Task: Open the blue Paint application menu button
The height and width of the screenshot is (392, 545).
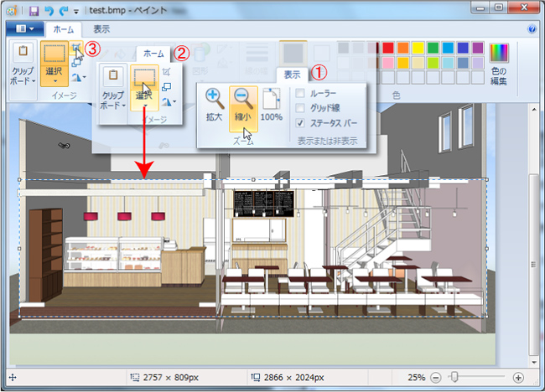Action: coord(20,28)
